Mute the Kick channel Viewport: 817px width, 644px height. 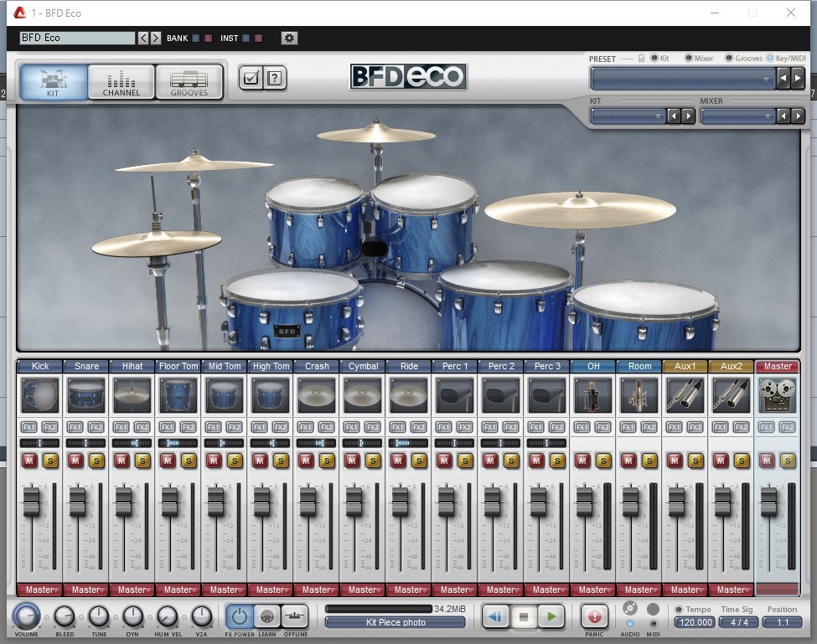(x=29, y=461)
